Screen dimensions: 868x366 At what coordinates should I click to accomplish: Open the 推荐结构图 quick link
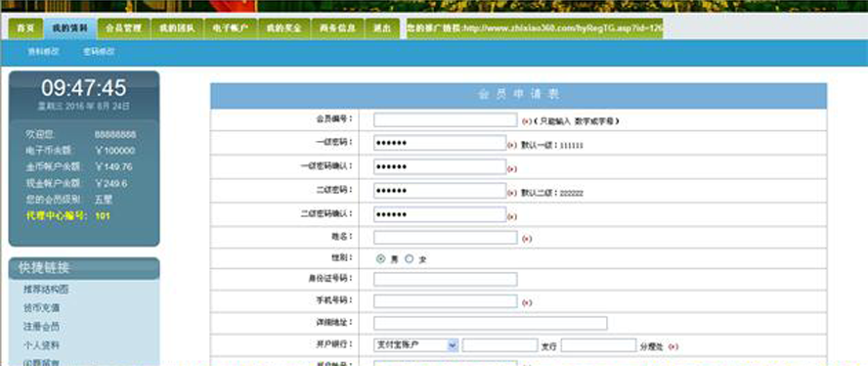[x=46, y=290]
